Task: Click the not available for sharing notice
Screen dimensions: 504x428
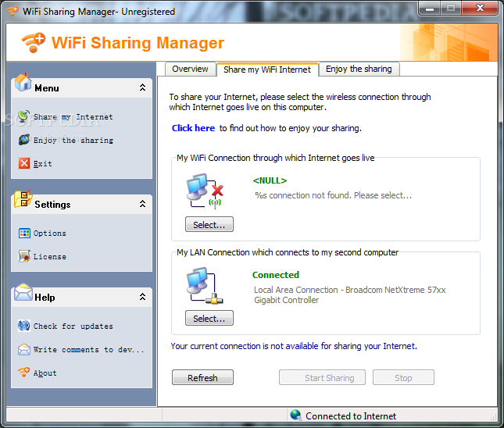Action: tap(294, 346)
